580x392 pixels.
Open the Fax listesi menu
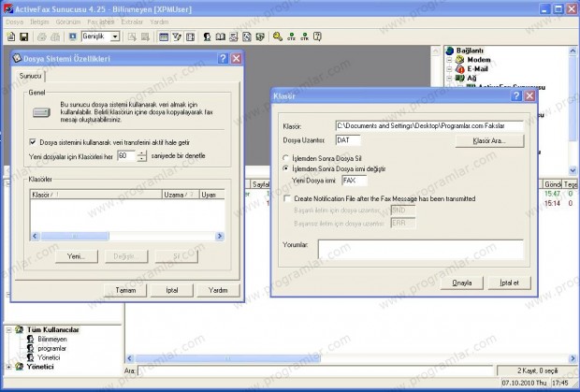coord(101,22)
